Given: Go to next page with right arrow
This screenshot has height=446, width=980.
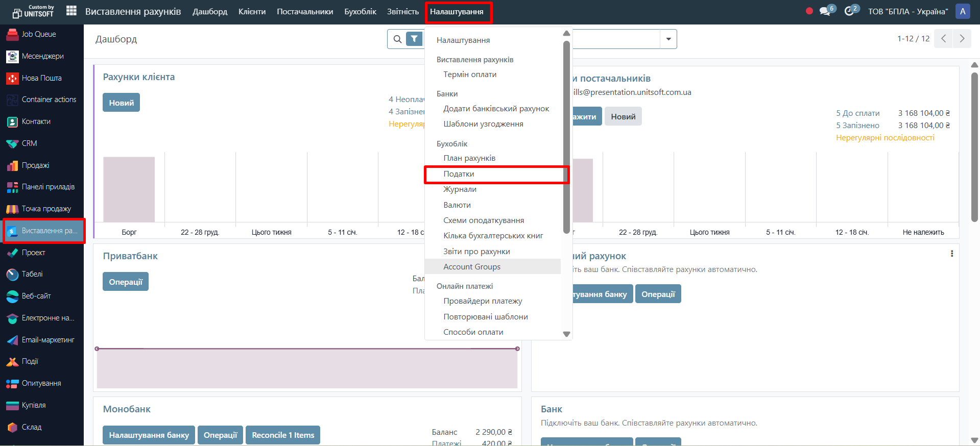Looking at the screenshot, I should click(962, 39).
